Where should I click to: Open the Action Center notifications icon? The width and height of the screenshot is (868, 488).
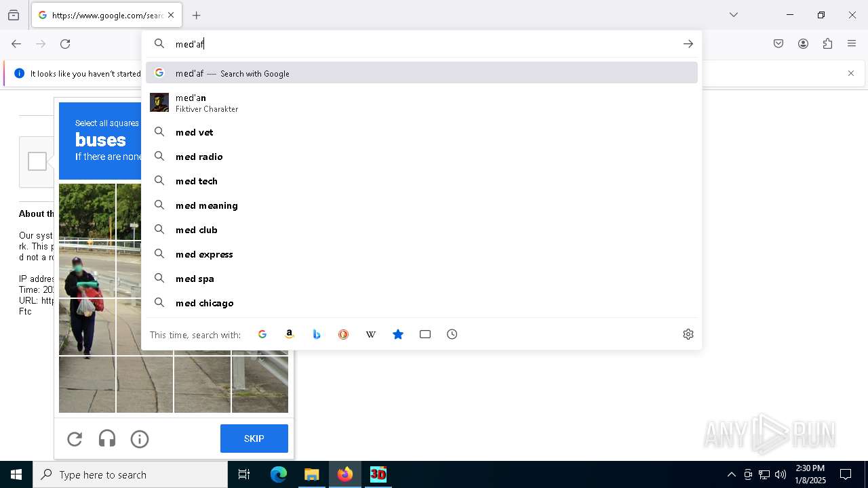[846, 474]
